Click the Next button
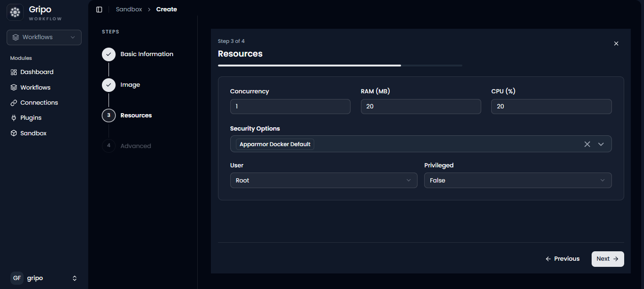This screenshot has height=289, width=644. [x=608, y=259]
